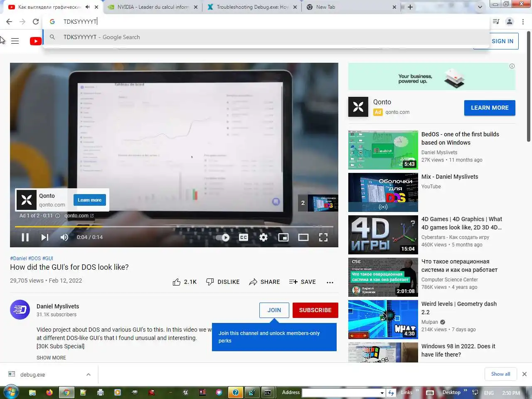The width and height of the screenshot is (532, 399).
Task: Open Weird levels Geometry dash video title
Action: click(459, 308)
